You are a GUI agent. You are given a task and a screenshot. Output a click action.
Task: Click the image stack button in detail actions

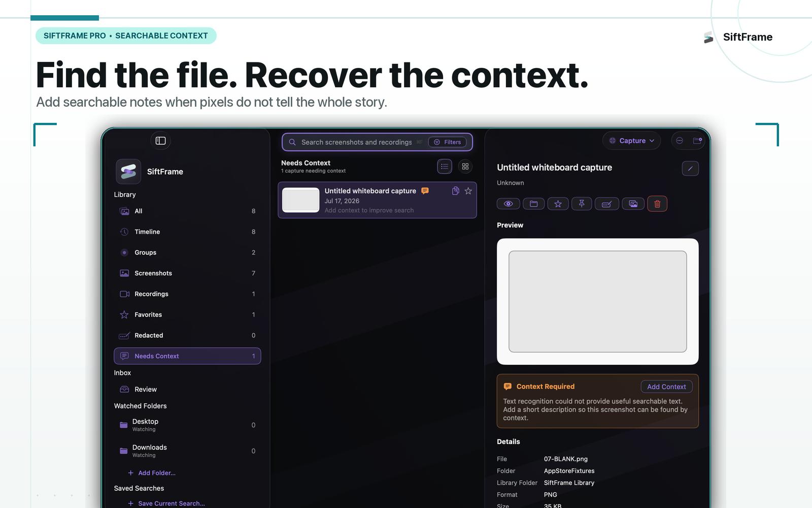[x=633, y=204]
